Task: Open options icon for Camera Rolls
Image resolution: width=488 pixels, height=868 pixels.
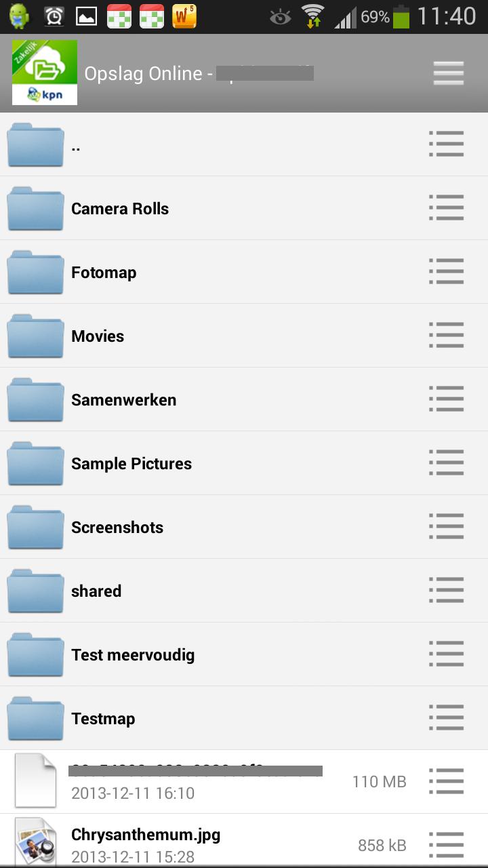Action: 447,208
